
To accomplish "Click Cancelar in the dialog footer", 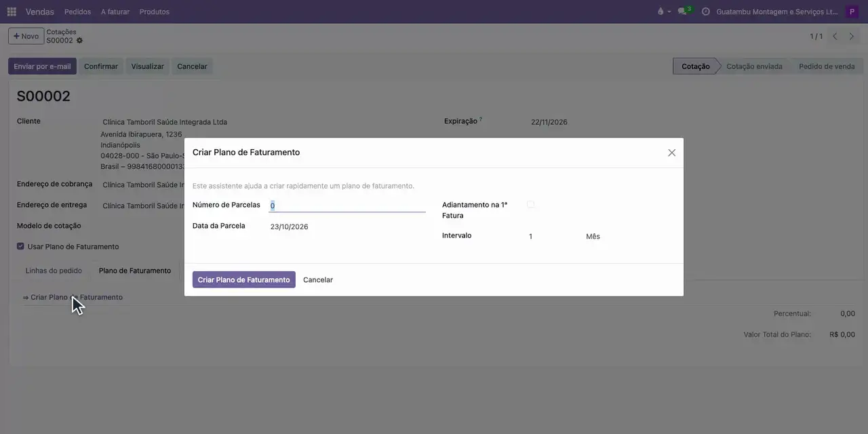I will coord(318,280).
